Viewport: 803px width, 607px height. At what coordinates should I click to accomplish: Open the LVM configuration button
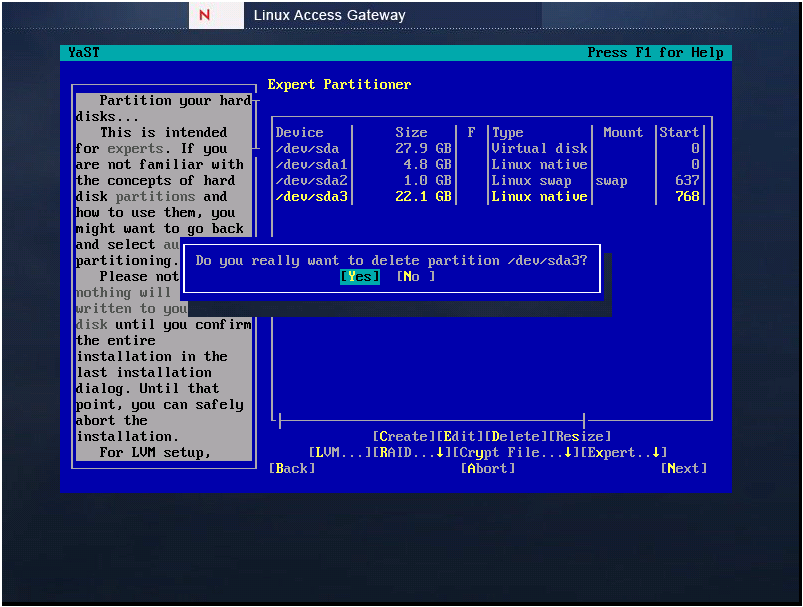pyautogui.click(x=340, y=453)
